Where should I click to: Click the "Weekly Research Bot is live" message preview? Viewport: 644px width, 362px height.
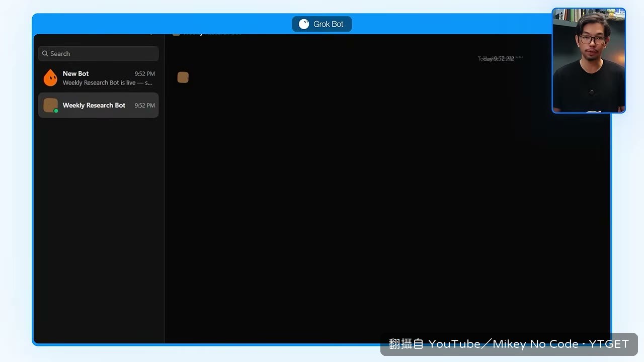point(108,83)
